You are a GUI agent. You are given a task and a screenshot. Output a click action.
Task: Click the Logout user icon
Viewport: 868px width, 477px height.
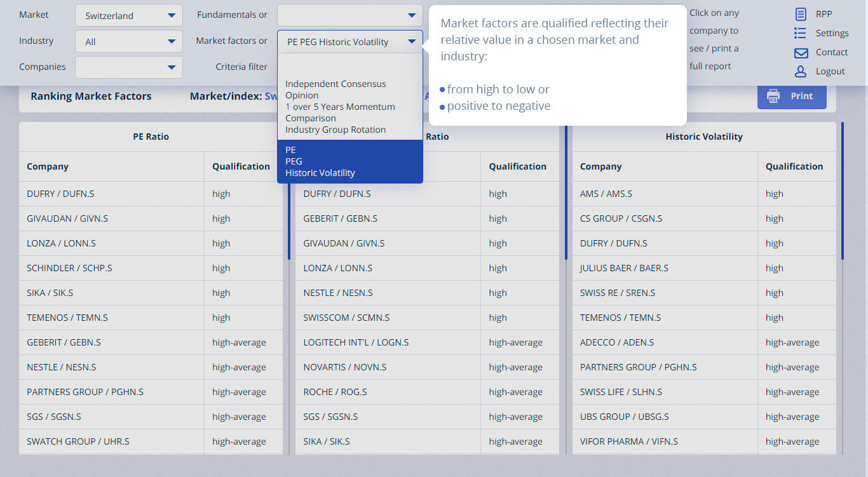tap(801, 71)
